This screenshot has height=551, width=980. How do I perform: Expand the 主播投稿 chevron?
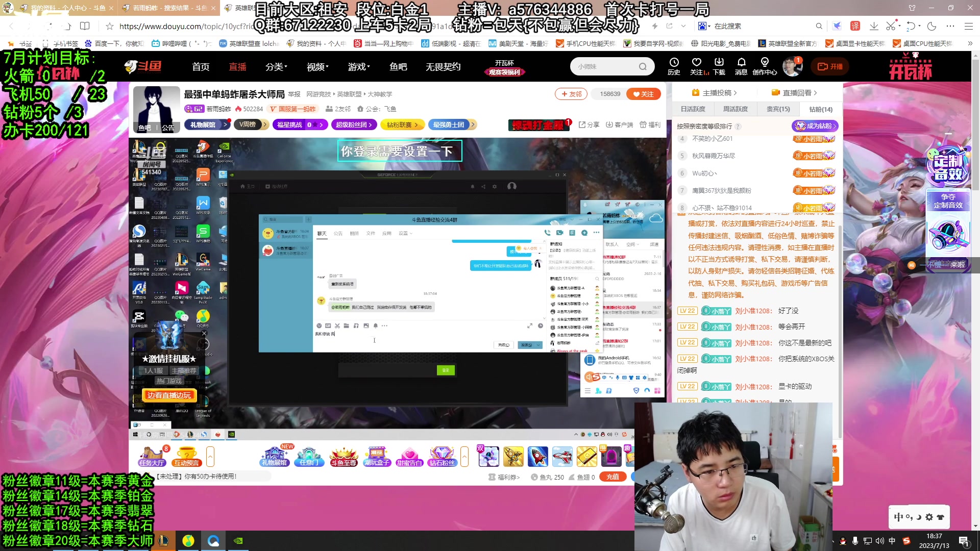click(735, 93)
